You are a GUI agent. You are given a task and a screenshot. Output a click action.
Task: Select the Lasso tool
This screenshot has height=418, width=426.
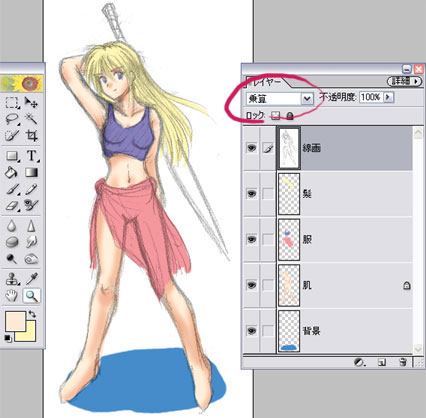click(x=12, y=119)
